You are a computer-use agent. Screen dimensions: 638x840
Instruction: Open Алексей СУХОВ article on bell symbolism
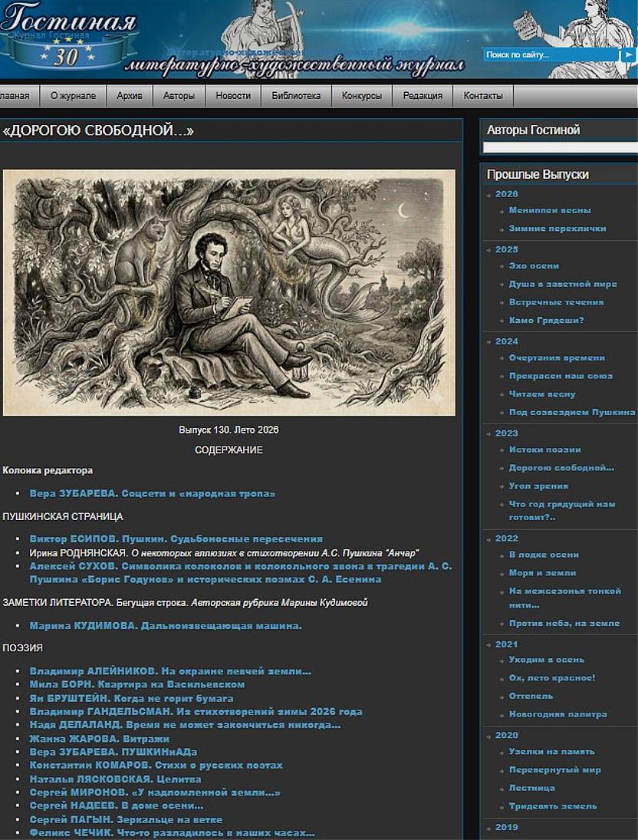(x=241, y=573)
